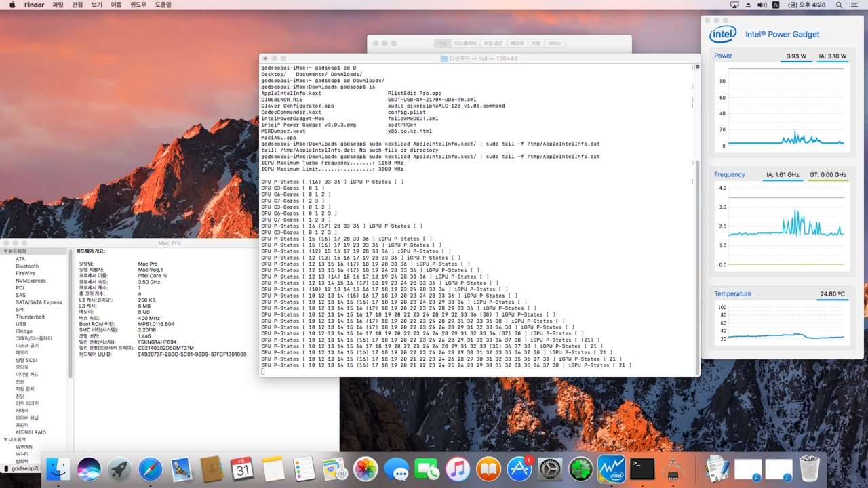
Task: Click volume icon in menu bar
Action: click(762, 5)
